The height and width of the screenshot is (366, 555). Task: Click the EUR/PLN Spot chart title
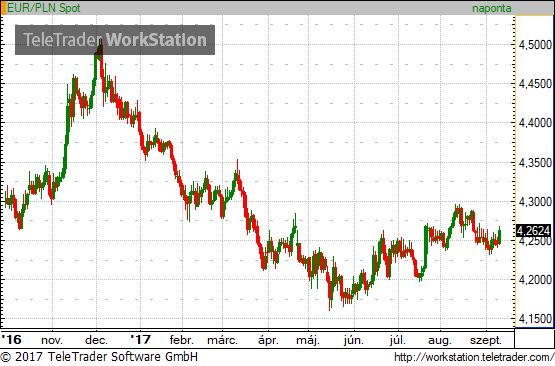(x=44, y=8)
